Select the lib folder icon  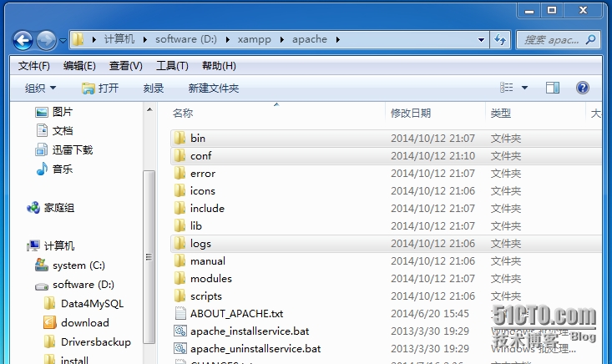(x=180, y=226)
